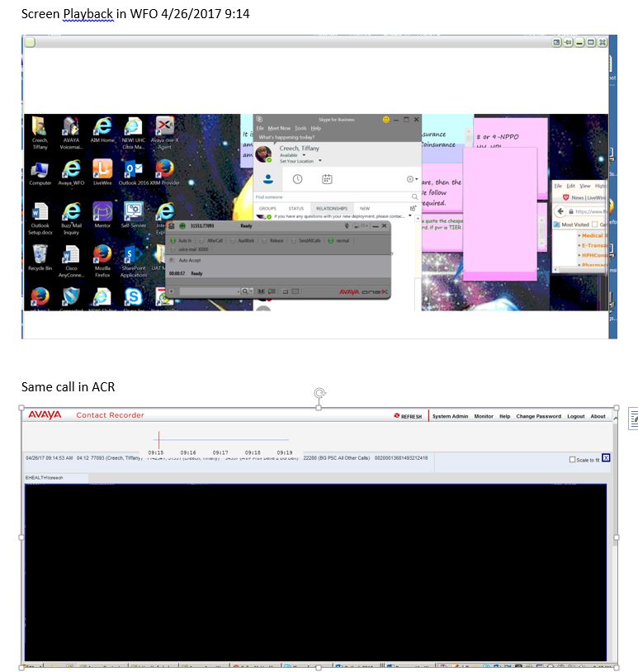Open the Avaya one-X number entry combo box
This screenshot has height=672, width=638.
(210, 291)
